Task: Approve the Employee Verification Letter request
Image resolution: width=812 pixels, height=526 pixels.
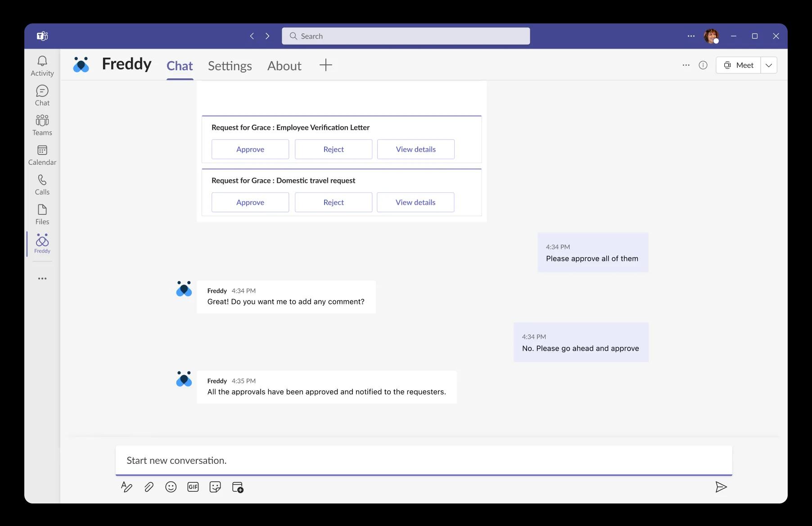Action: 250,149
